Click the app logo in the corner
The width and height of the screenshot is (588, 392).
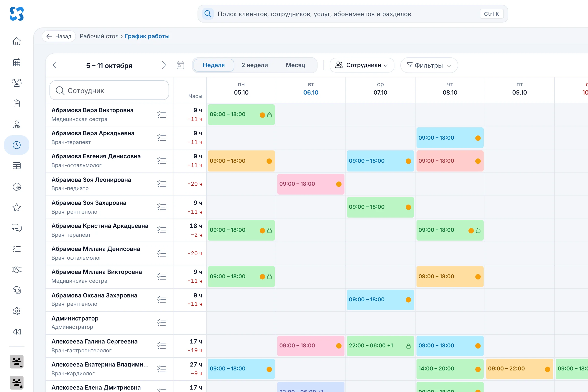point(16,14)
